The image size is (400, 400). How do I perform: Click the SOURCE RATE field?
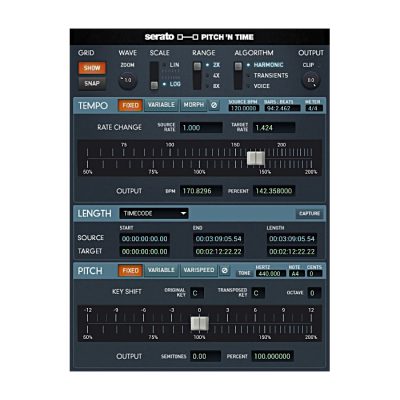click(201, 128)
